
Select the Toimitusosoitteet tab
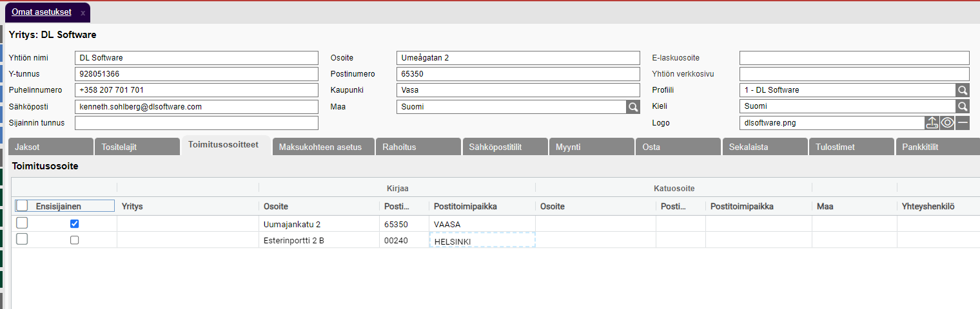tap(226, 145)
